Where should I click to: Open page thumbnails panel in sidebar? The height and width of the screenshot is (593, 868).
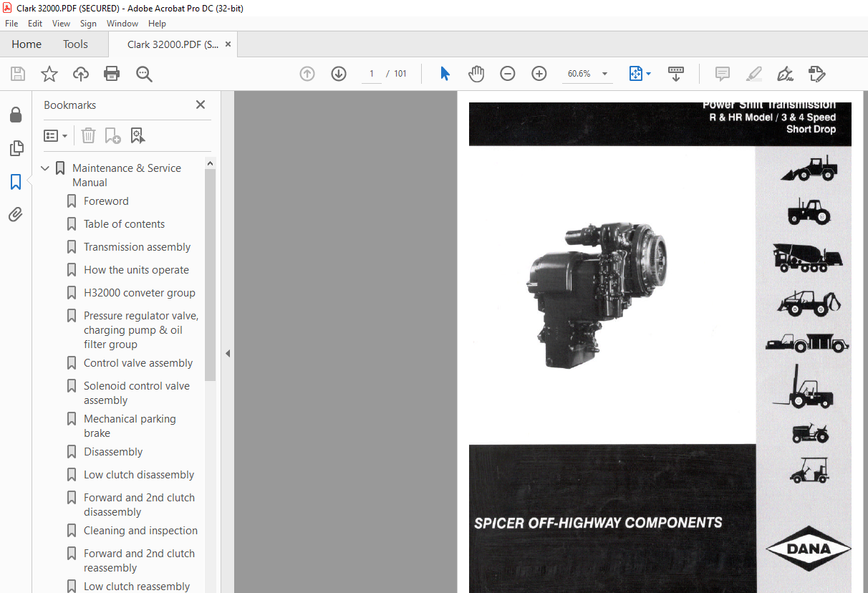[x=16, y=148]
